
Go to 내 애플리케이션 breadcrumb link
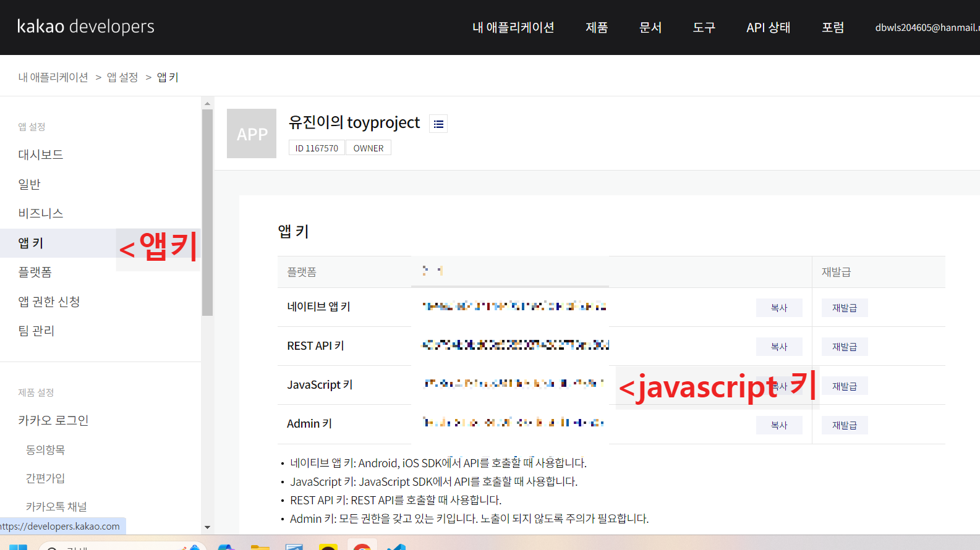[53, 77]
